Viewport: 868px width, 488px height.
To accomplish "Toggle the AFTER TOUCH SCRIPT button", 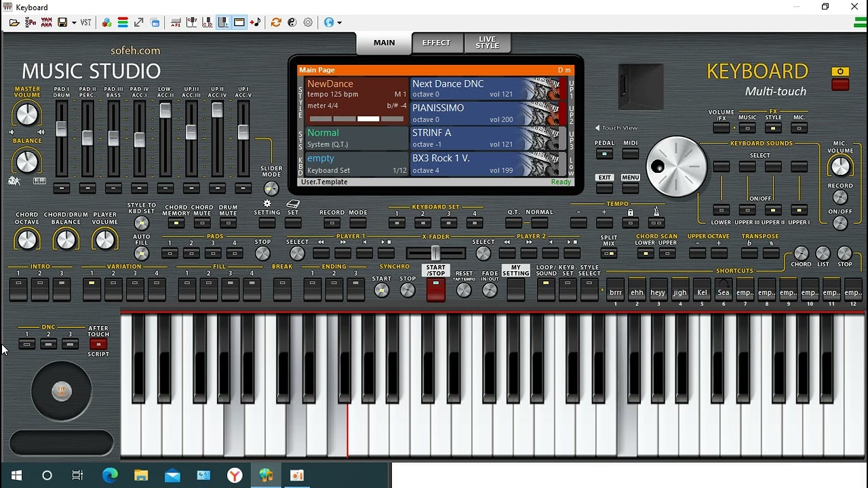I will tap(98, 344).
